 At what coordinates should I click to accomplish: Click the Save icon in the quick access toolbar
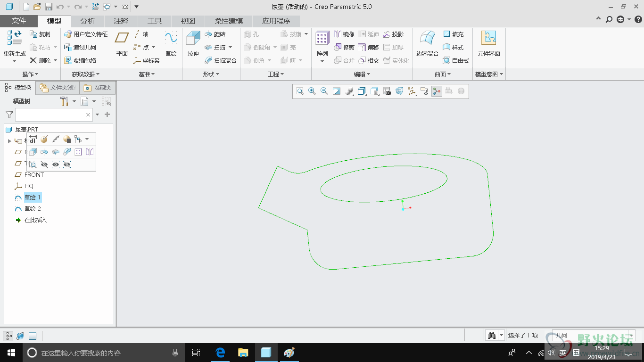(x=49, y=7)
